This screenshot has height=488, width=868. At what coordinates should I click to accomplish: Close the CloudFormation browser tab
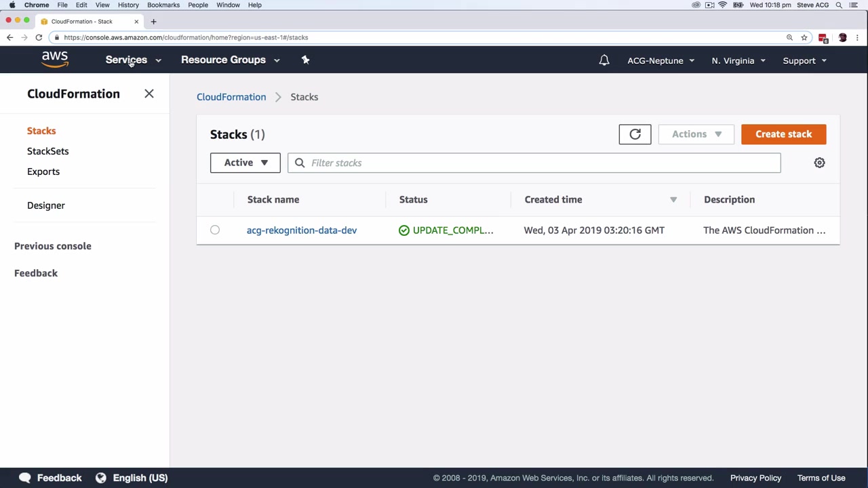[136, 21]
